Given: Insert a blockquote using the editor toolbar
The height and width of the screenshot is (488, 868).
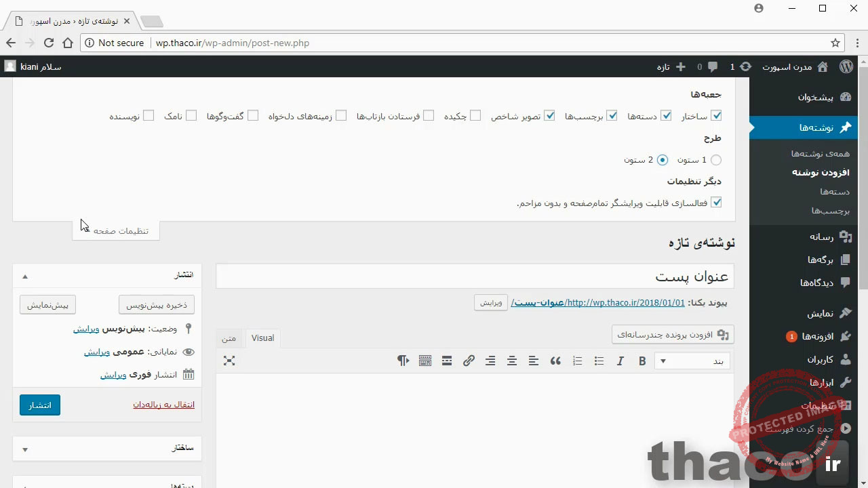Looking at the screenshot, I should coord(555,361).
